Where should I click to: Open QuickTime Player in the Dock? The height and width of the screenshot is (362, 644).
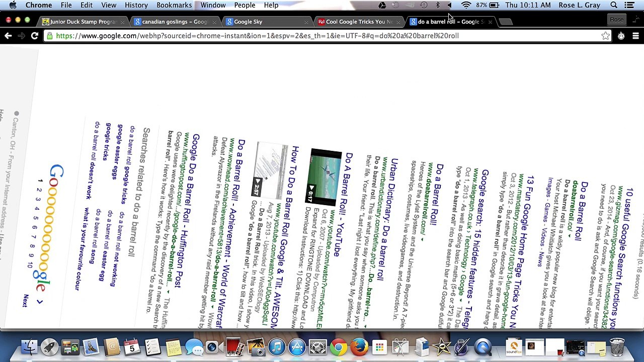point(482,347)
